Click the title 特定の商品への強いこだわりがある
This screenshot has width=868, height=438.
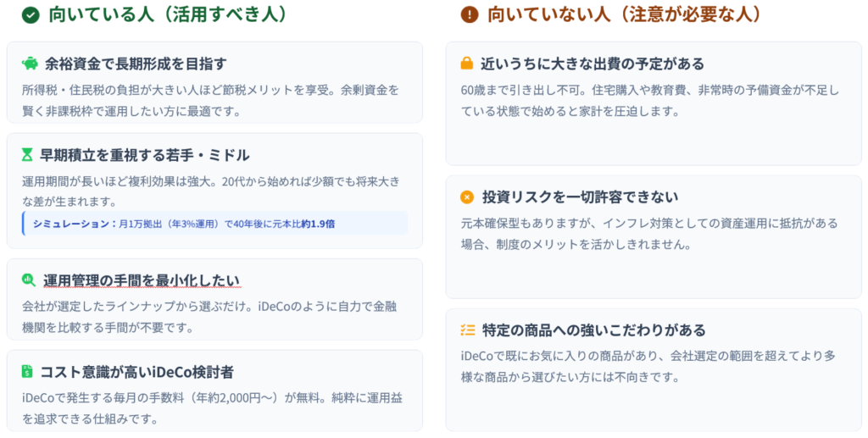[x=593, y=330]
